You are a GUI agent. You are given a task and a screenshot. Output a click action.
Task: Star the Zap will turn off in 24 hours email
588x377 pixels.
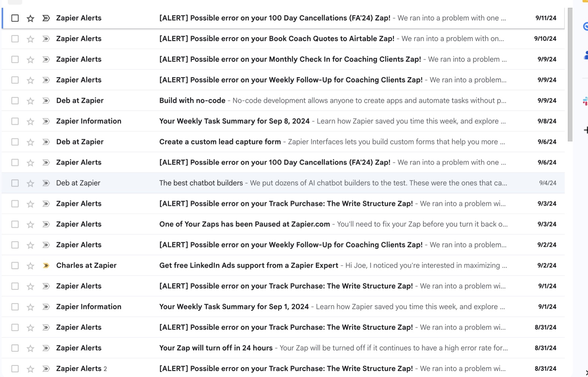point(31,348)
